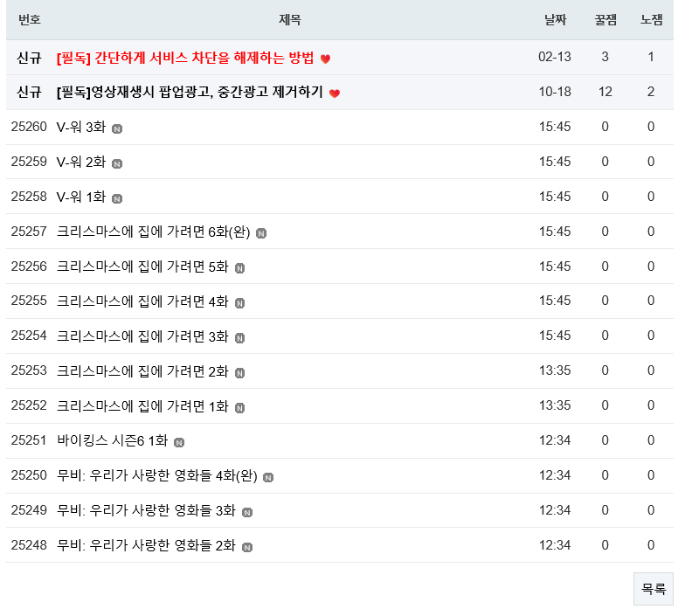Click the 노잼 column header
Image resolution: width=692 pixels, height=616 pixels.
pos(651,20)
